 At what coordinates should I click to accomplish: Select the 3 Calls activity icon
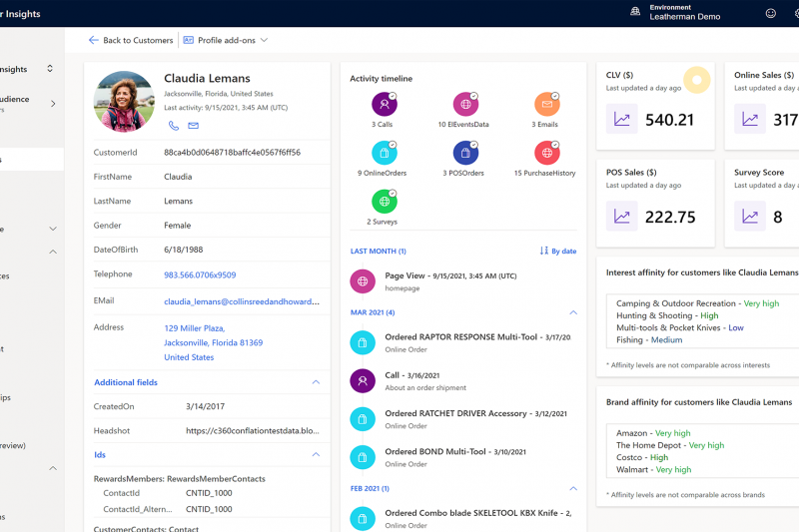[385, 105]
